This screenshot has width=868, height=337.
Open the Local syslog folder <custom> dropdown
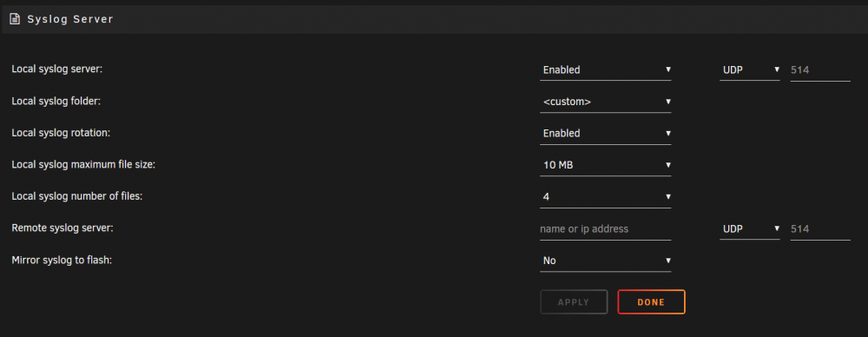(x=606, y=102)
